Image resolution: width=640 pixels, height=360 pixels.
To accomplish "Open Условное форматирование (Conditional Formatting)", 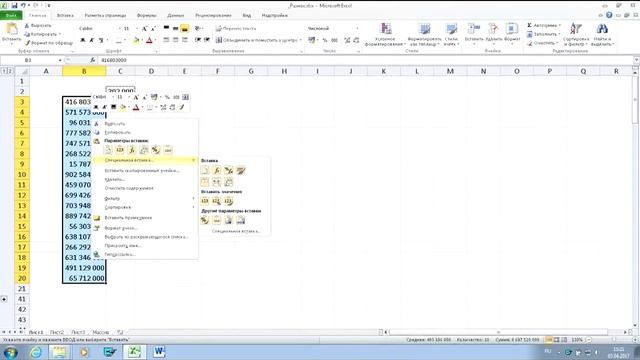I will click(x=385, y=34).
